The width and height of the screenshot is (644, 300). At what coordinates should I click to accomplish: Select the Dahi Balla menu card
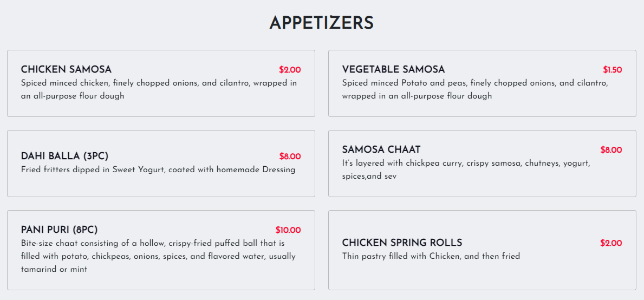click(161, 184)
